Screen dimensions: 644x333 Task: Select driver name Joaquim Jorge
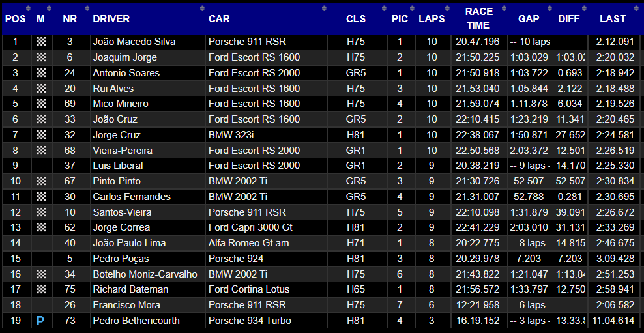point(124,57)
